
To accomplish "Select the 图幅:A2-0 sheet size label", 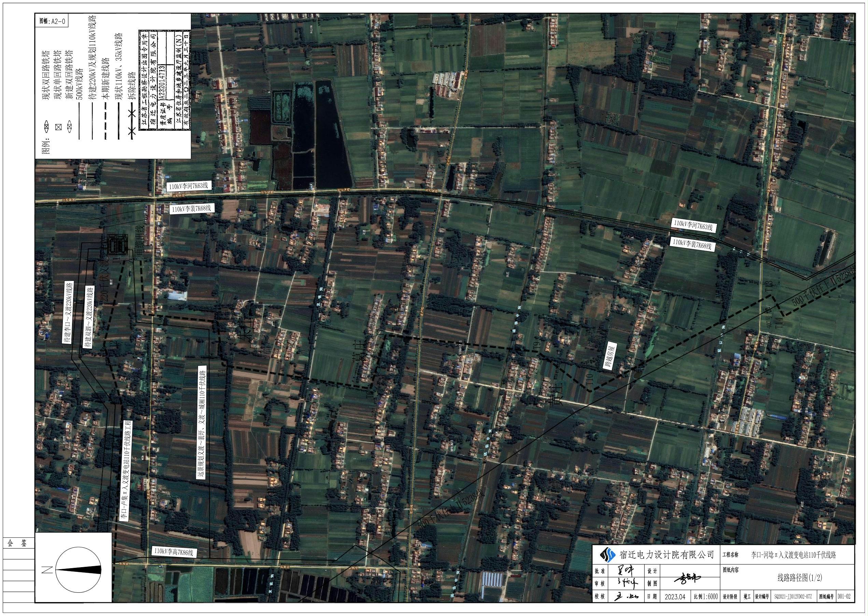I will pos(52,21).
